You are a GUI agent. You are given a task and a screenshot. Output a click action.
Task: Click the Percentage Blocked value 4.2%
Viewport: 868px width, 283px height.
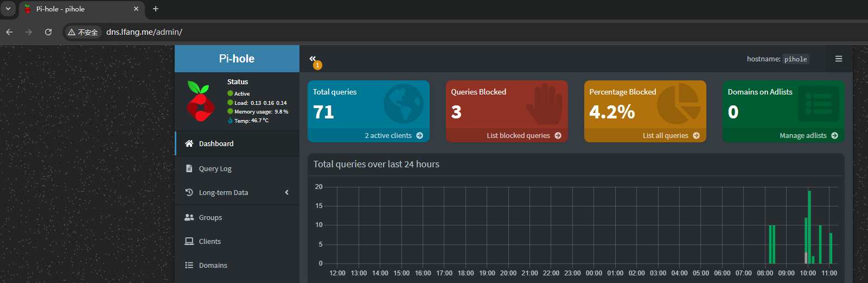click(612, 112)
